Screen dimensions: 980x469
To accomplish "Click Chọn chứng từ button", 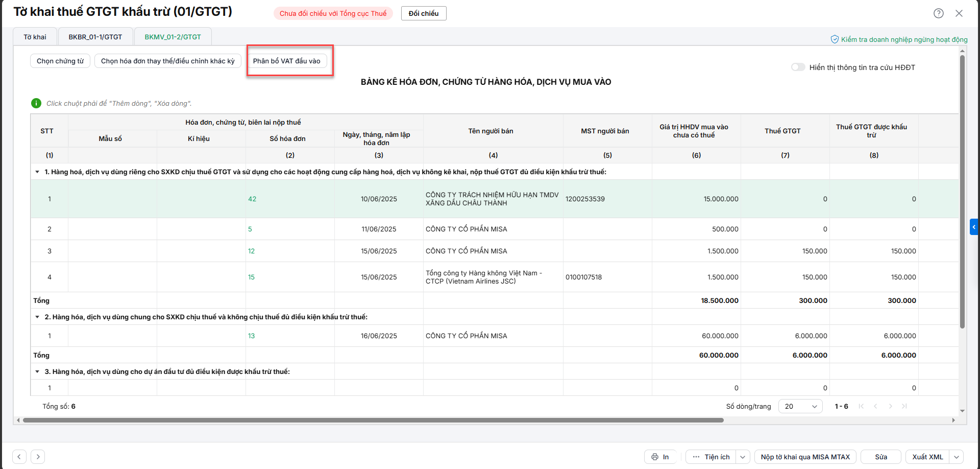I will tap(60, 61).
